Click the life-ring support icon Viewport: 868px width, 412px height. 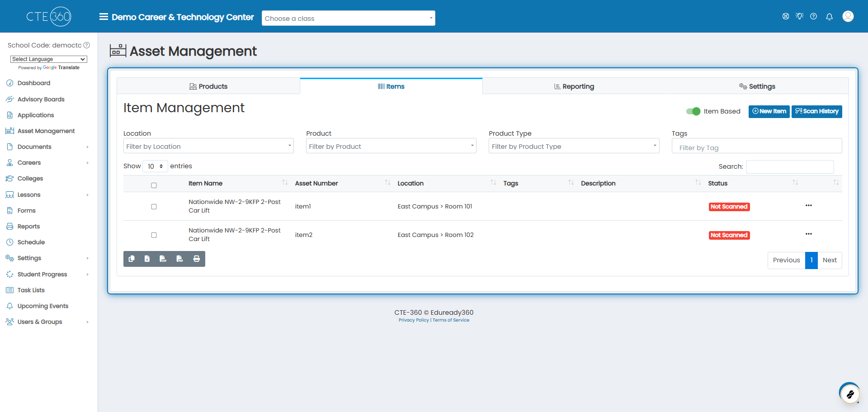pos(786,16)
